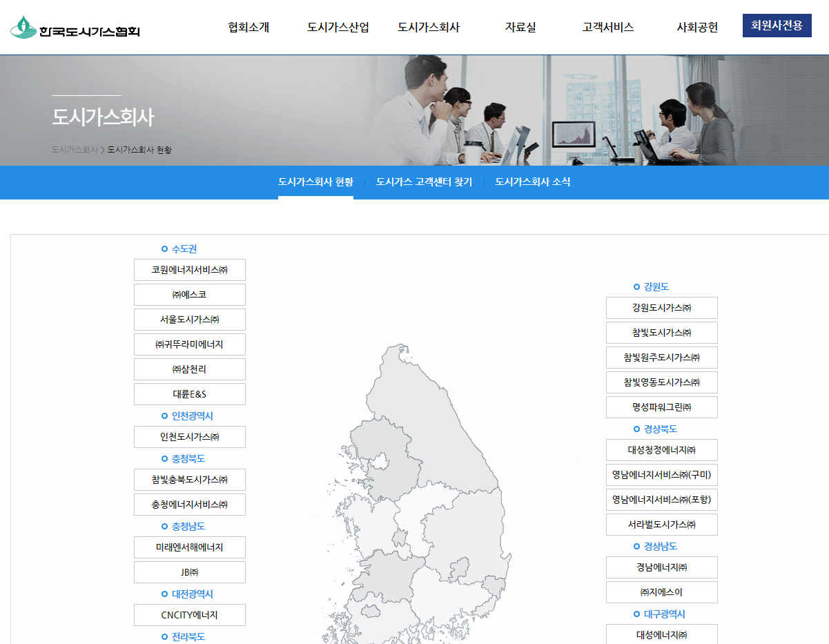
Task: Click the 도시가스회사 banner title
Action: (x=103, y=117)
